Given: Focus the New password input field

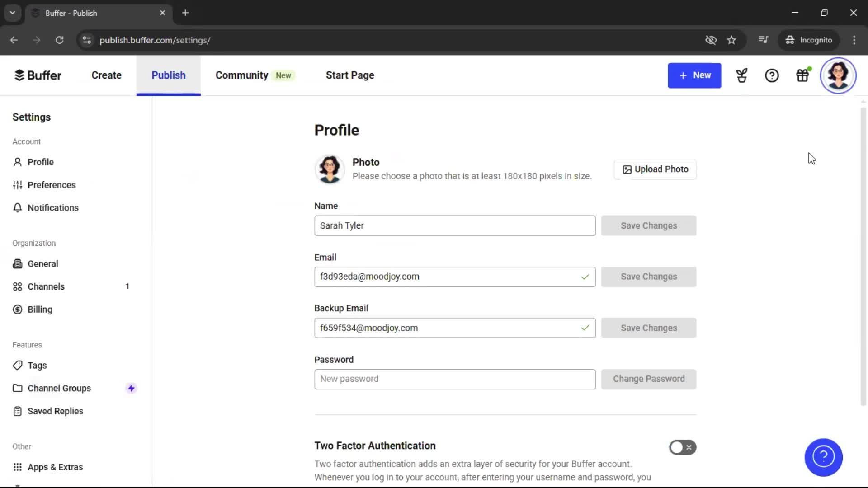Looking at the screenshot, I should click(454, 379).
